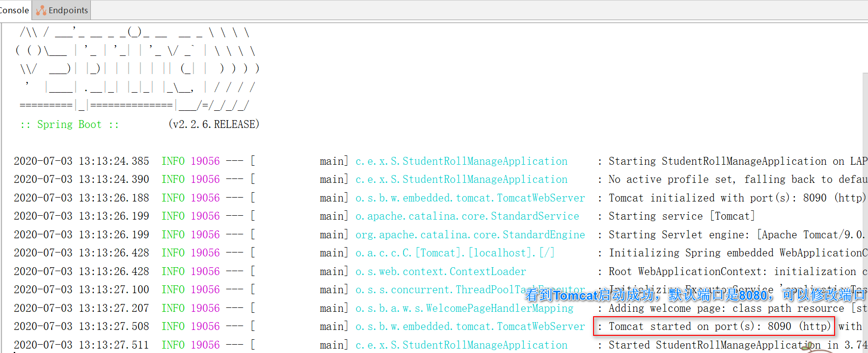Click the o.a.c.c.C.[Tomcat].[localhost].[/] logger name
Viewport: 868px width, 353px height.
point(455,253)
